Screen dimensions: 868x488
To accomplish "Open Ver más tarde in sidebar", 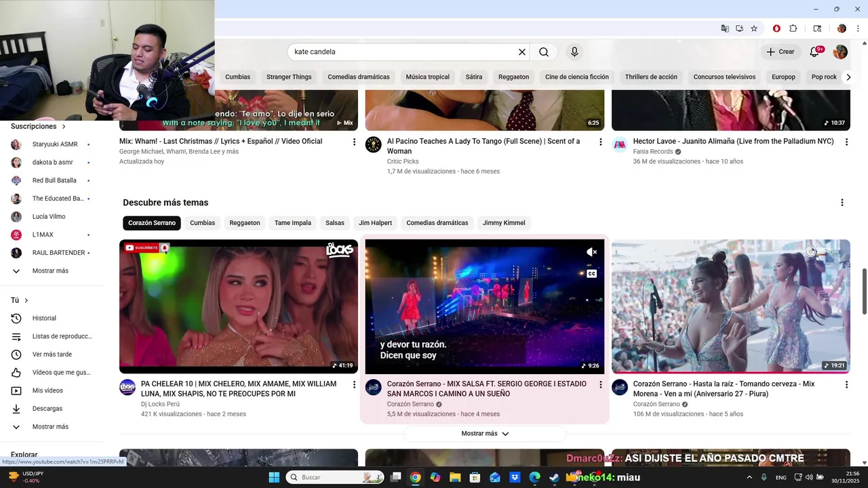I will (52, 354).
